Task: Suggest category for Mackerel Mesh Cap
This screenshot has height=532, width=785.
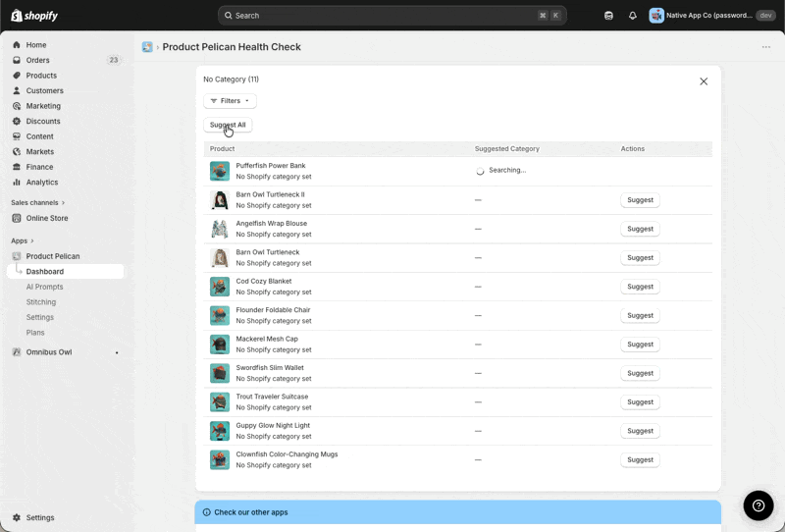Action: 641,345
